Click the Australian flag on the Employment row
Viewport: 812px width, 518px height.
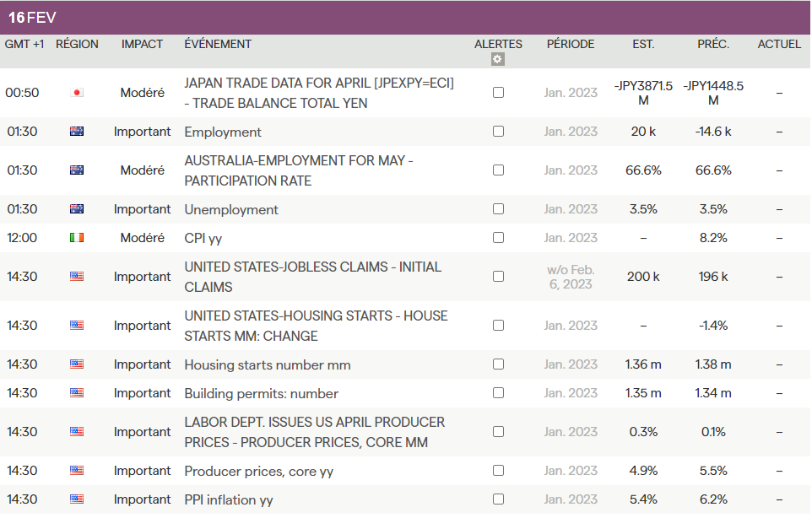tap(77, 132)
